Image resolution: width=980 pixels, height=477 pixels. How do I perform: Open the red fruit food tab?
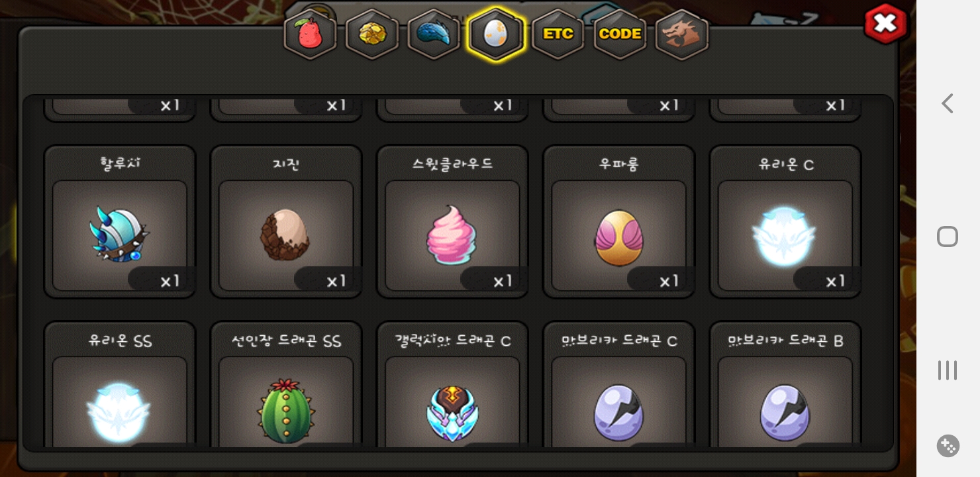[310, 34]
